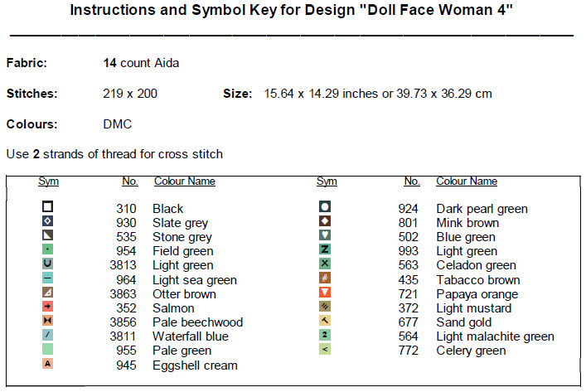Pick the Papaya orange colour swatch

[x=325, y=293]
